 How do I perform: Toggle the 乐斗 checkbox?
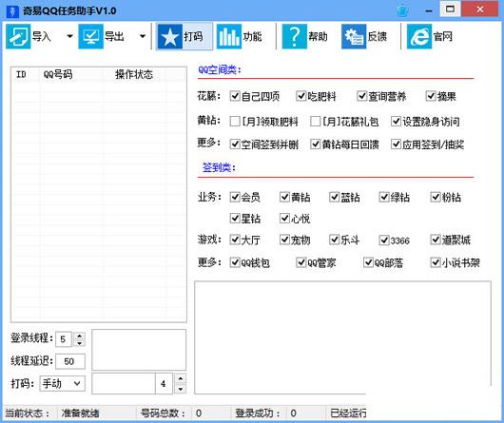click(x=335, y=240)
